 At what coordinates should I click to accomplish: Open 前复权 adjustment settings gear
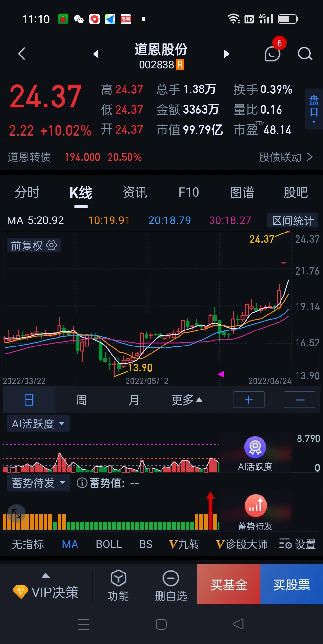(x=51, y=245)
